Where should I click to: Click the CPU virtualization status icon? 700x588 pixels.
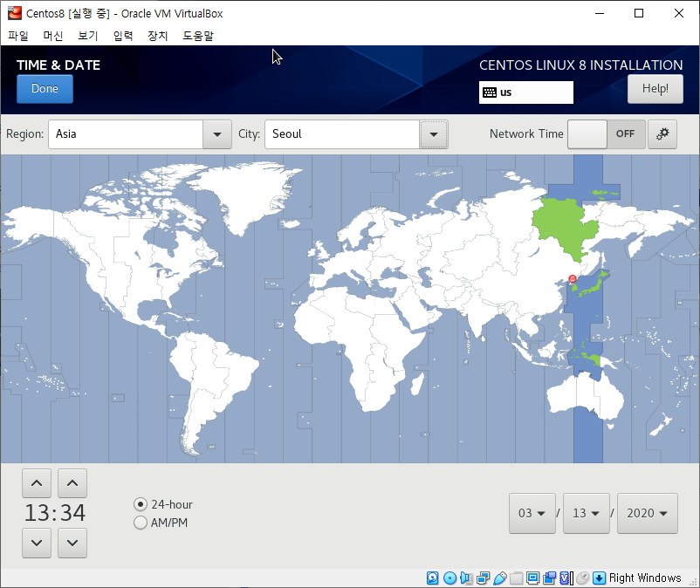coord(566,578)
